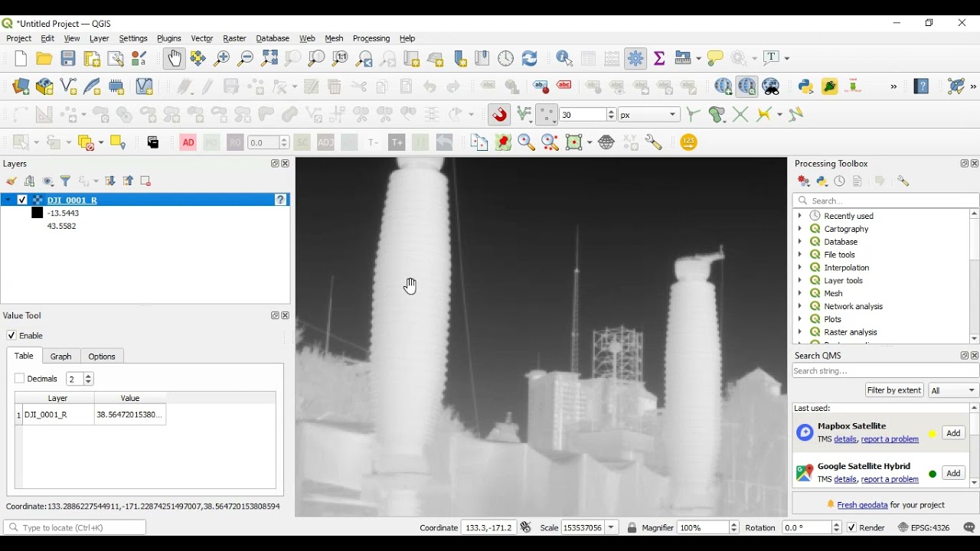Open the help question mark in toolbar
The width and height of the screenshot is (980, 551).
click(x=922, y=86)
